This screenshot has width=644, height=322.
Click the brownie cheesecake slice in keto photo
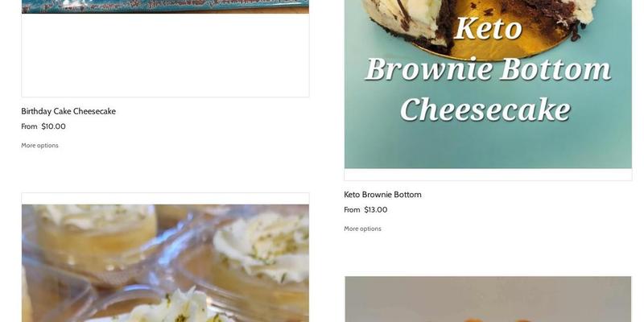pos(411,21)
